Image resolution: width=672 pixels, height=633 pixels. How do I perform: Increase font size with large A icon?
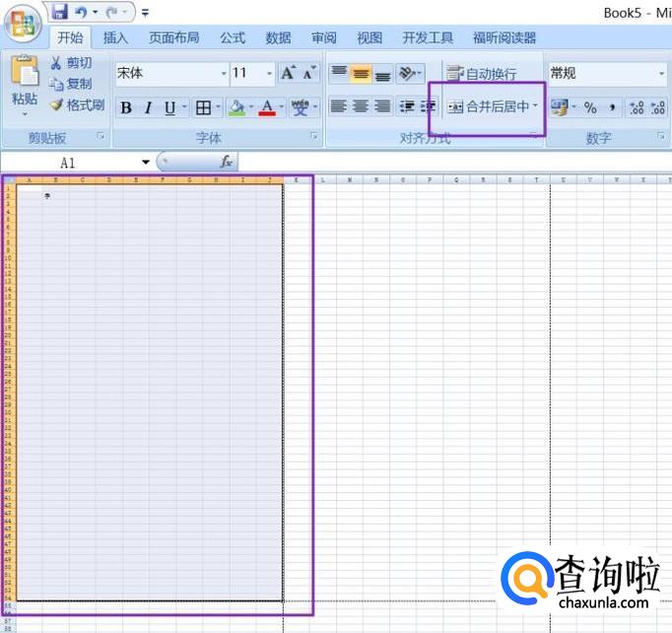[289, 73]
